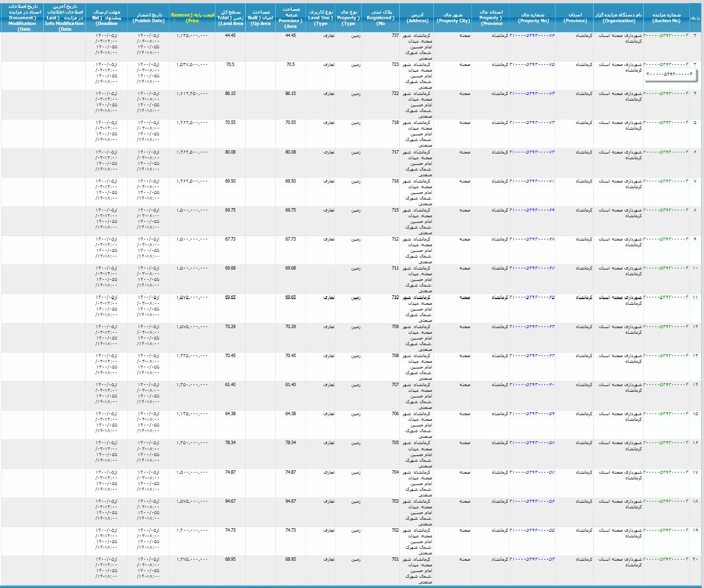Sort by Reserve Price column header

point(192,18)
